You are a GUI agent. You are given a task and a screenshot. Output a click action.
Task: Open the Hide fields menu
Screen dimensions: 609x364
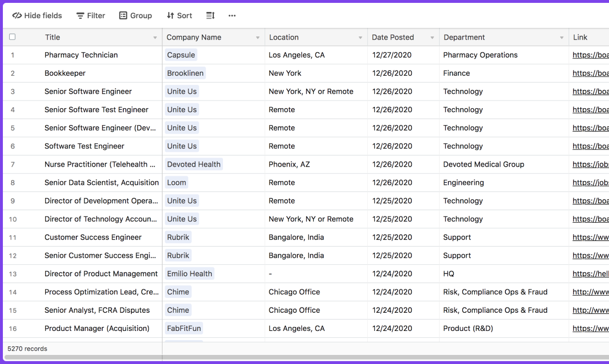[x=36, y=15]
